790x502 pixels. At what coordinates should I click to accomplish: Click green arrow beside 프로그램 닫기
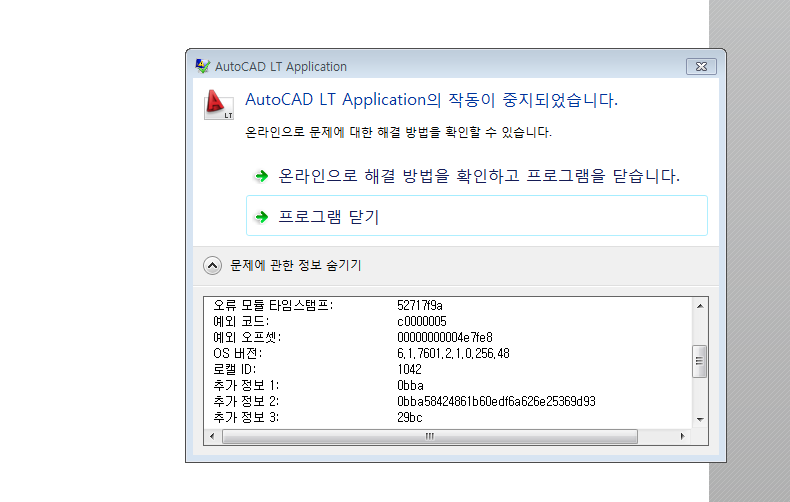[x=262, y=216]
